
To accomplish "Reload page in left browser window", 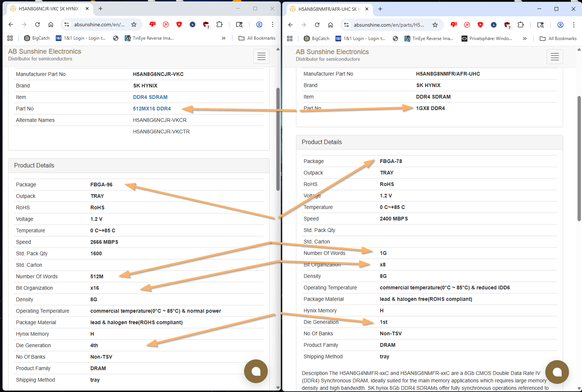I will point(37,24).
